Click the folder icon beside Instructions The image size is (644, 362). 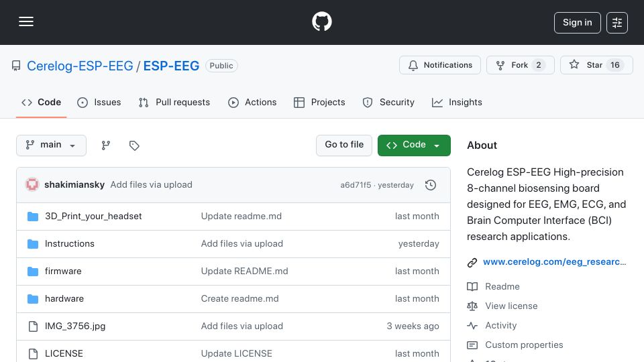(33, 244)
